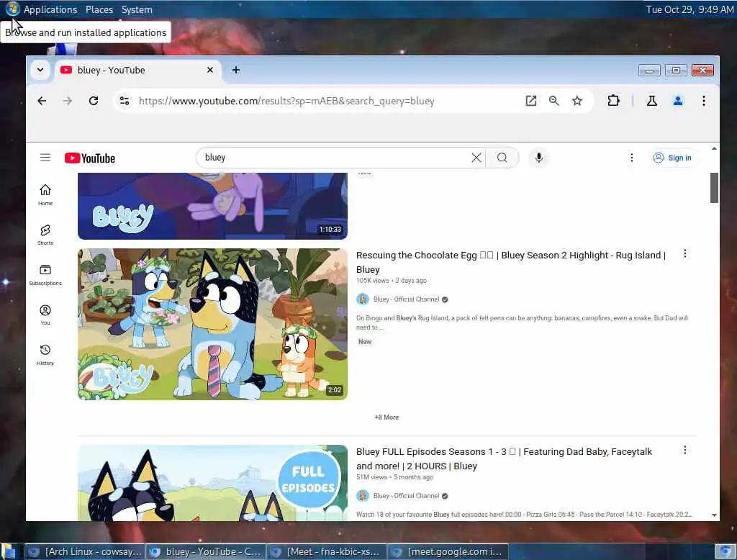Image resolution: width=737 pixels, height=560 pixels.
Task: Open the tab search dropdown arrow
Action: tap(40, 70)
